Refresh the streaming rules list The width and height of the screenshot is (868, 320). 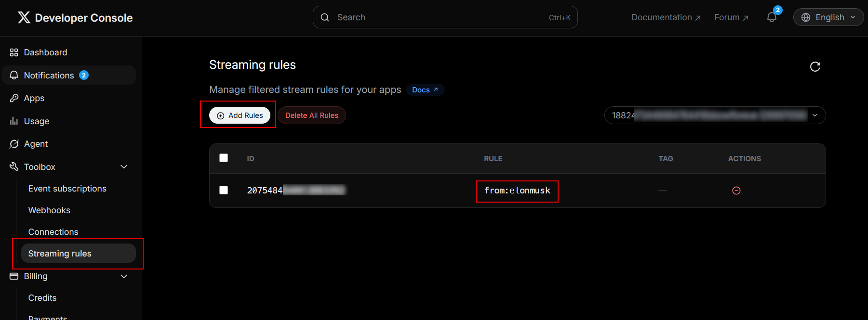pos(815,66)
